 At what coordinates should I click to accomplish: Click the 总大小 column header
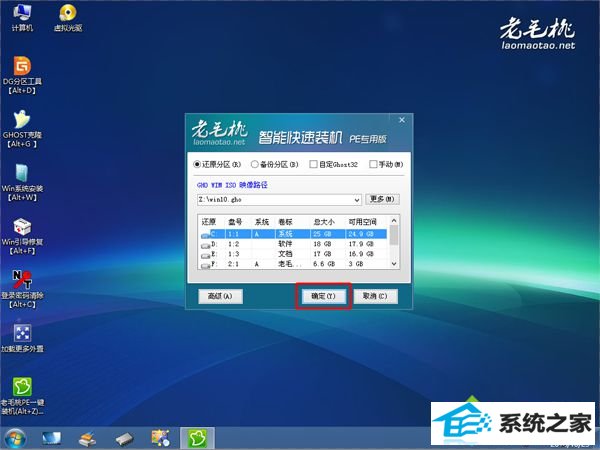(x=324, y=222)
